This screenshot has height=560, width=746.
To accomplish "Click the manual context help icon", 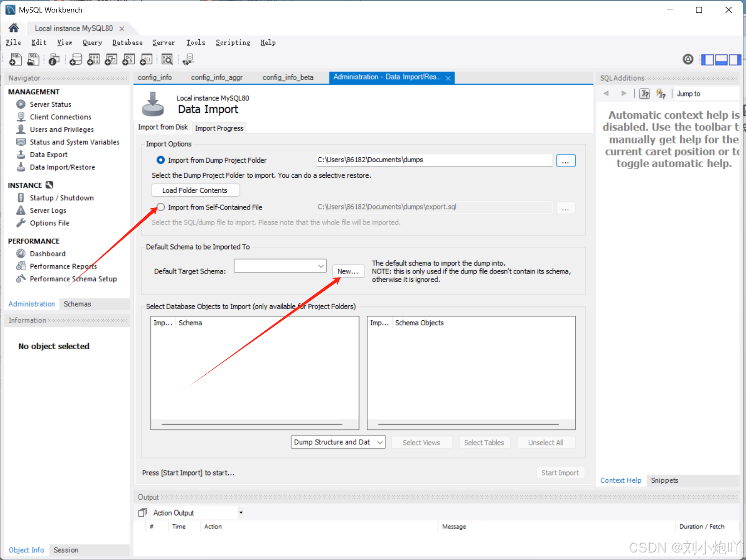I will click(645, 93).
